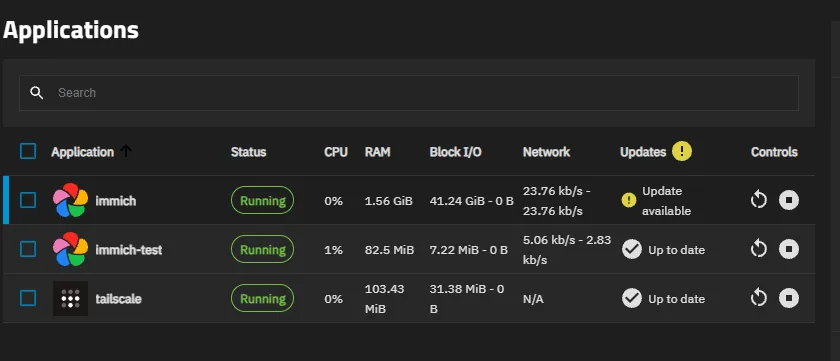Click the tailscale app logo icon

[x=70, y=298]
